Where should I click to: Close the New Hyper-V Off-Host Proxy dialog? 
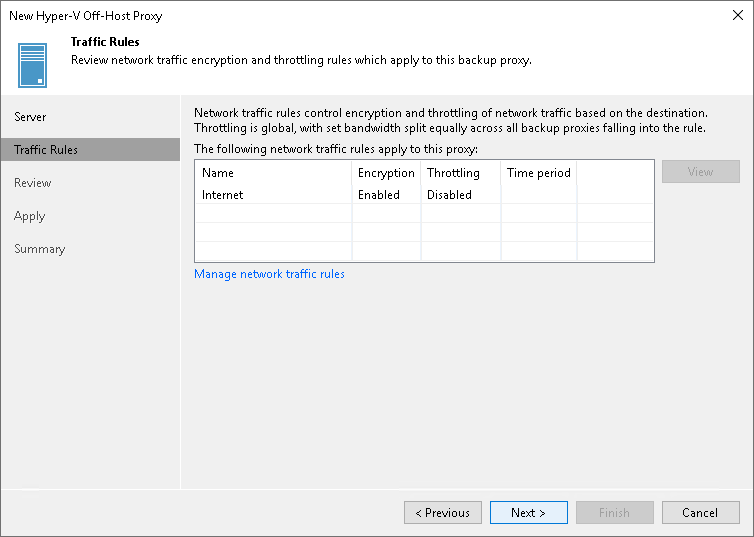click(738, 15)
